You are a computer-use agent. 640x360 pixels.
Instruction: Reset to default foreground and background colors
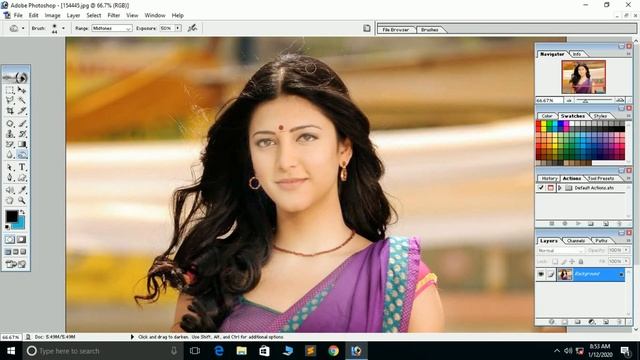click(x=7, y=227)
